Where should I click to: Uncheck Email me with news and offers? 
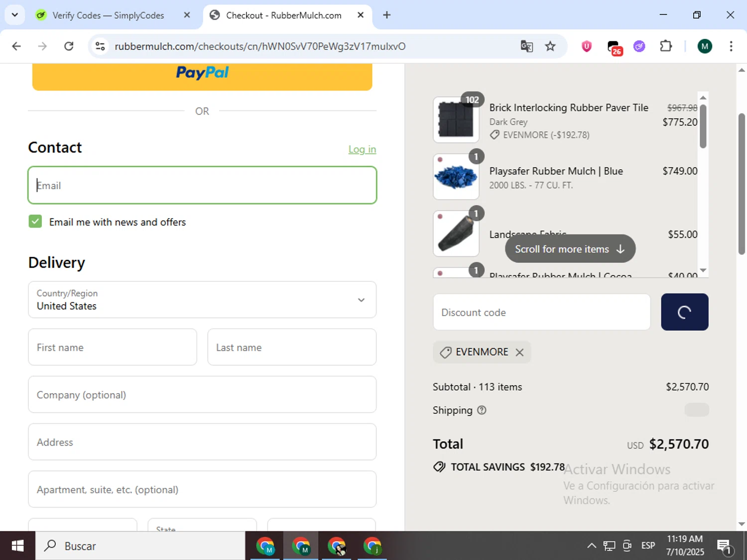[35, 222]
